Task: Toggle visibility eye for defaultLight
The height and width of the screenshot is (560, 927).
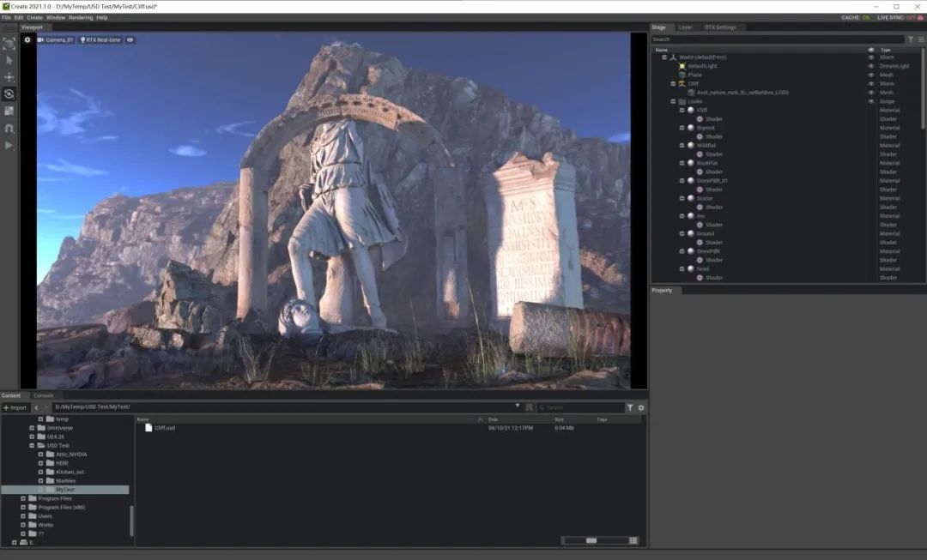Action: (x=871, y=66)
